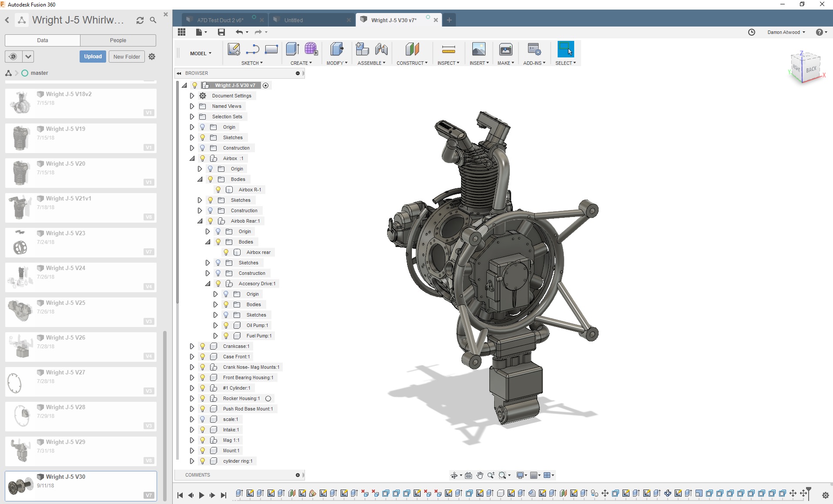Open the Wright J-5 V25 design
This screenshot has height=504, width=833.
[80, 312]
